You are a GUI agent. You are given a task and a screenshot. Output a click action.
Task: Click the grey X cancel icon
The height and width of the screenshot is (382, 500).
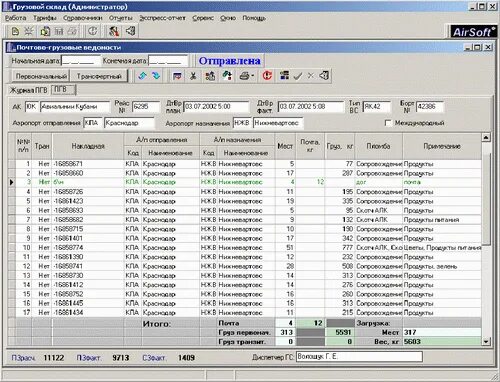pyautogui.click(x=311, y=76)
